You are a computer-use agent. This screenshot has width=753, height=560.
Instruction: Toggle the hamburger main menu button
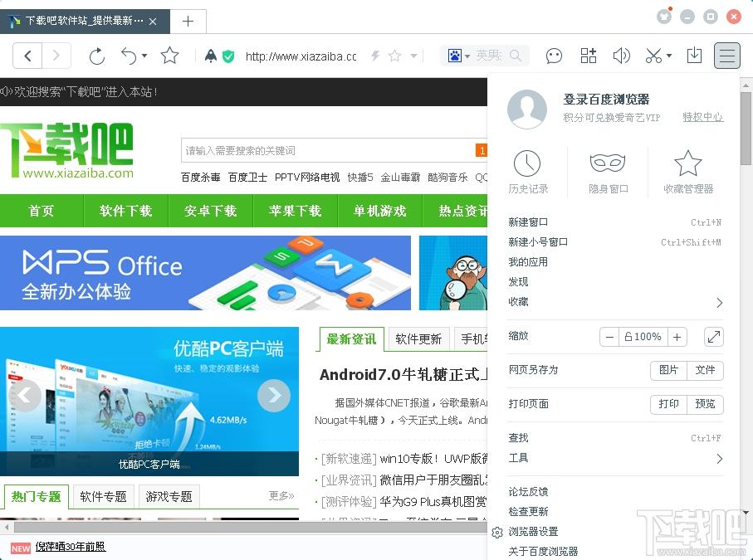pos(727,56)
